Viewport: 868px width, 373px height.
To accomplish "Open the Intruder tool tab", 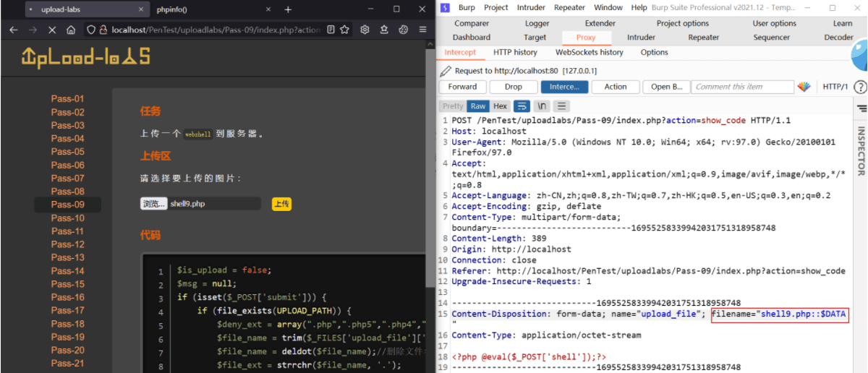I will click(641, 38).
